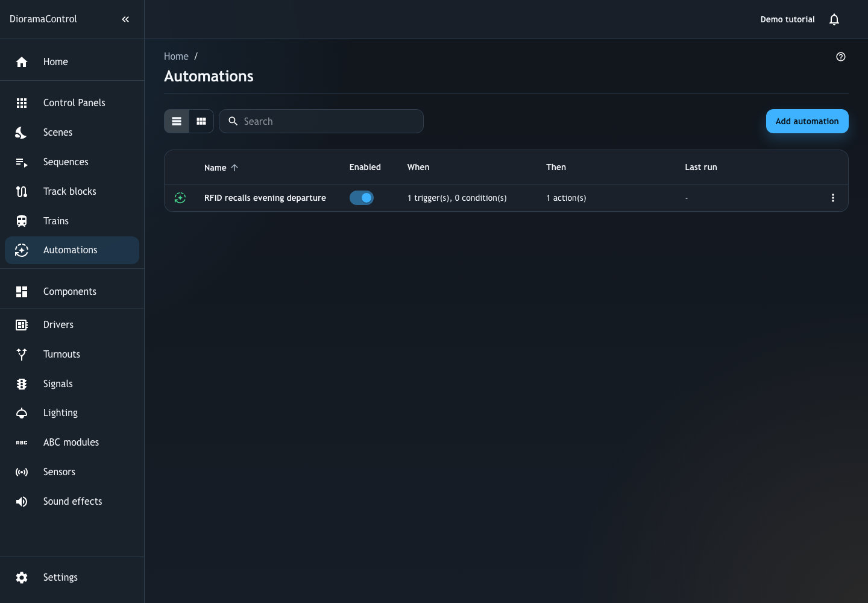Navigate to Track blocks
868x603 pixels.
tap(72, 192)
